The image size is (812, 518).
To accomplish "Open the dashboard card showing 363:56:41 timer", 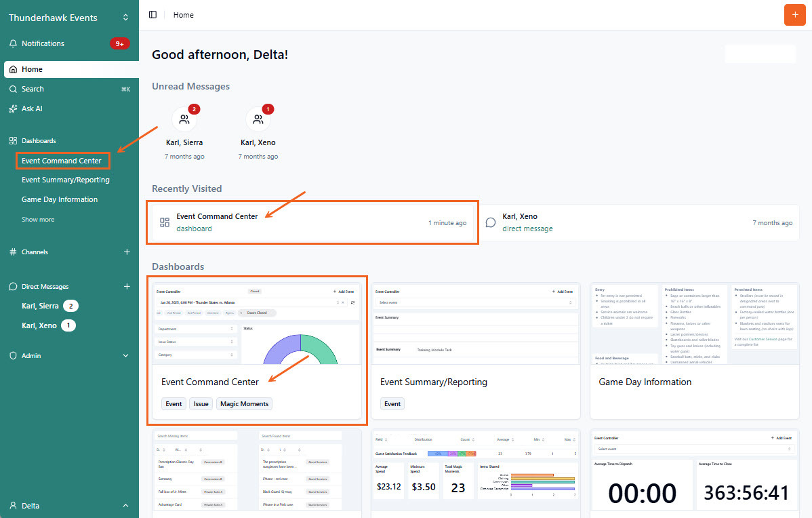I will 695,473.
